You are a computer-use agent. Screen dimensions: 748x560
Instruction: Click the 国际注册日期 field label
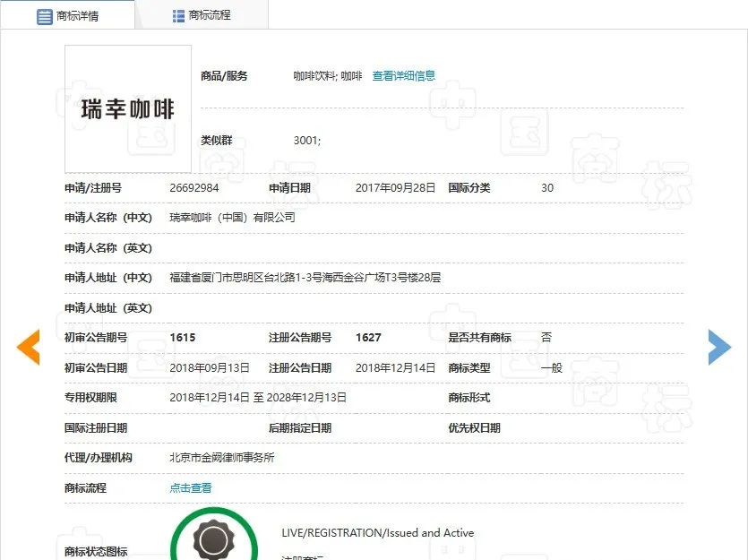click(x=96, y=428)
